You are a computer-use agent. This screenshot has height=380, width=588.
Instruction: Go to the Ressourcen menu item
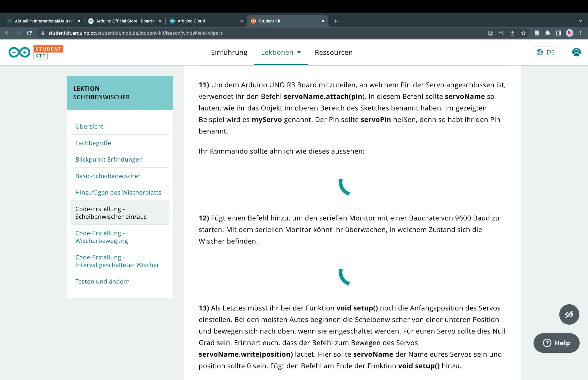coord(334,52)
